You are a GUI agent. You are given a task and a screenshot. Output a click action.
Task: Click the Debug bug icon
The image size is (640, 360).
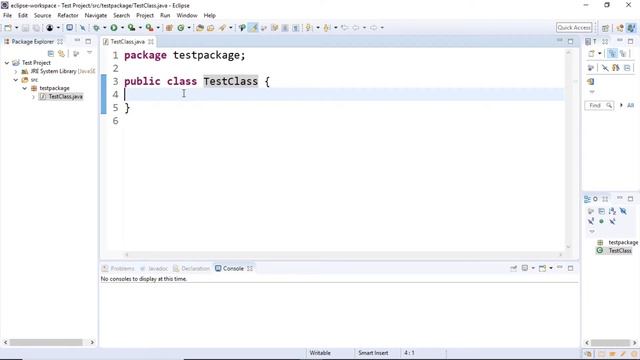pos(96,28)
